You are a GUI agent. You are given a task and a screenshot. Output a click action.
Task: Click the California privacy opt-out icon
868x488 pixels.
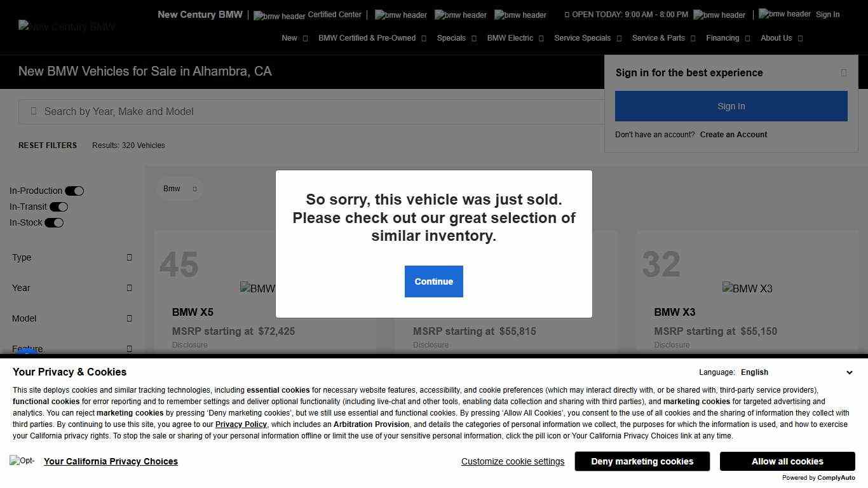click(22, 461)
